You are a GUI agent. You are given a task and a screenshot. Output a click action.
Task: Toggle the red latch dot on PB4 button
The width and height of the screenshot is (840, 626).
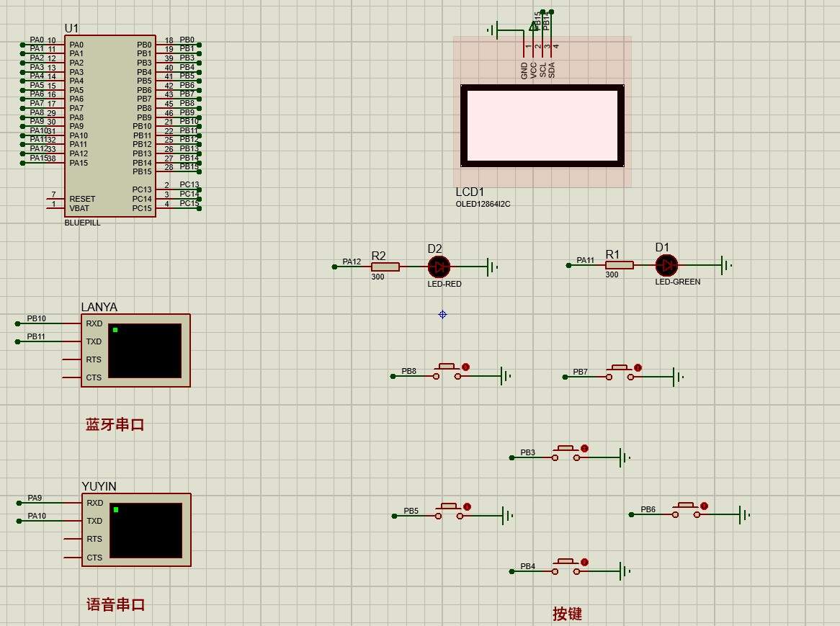584,563
